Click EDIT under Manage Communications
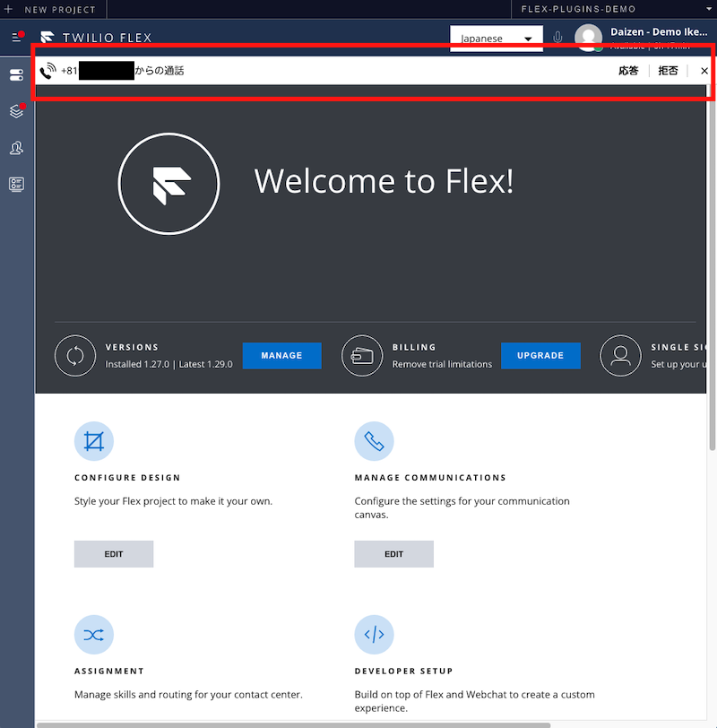 click(x=394, y=554)
